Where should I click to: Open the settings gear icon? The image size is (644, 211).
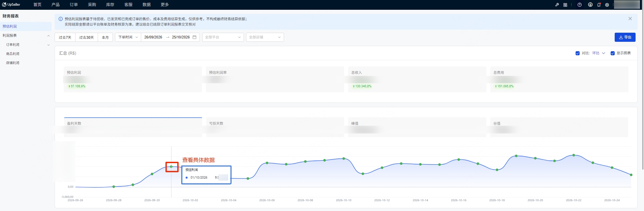(607, 5)
